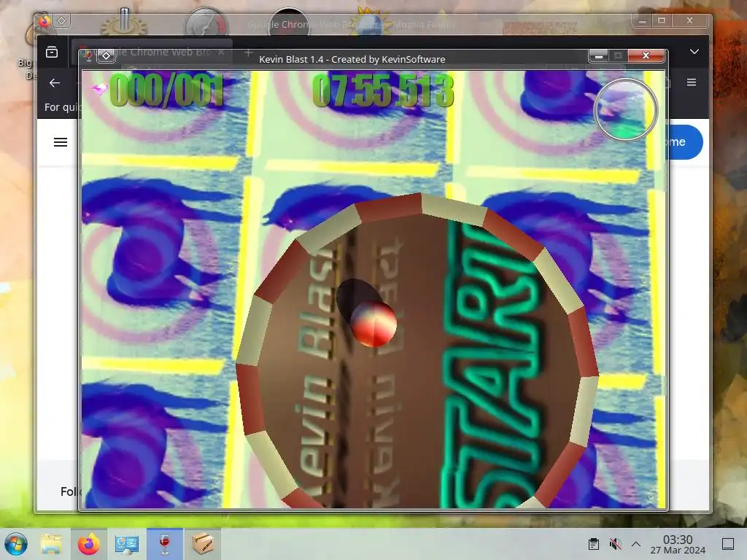This screenshot has height=560, width=747.
Task: Minimize the Kevin Blast window
Action: (x=599, y=56)
